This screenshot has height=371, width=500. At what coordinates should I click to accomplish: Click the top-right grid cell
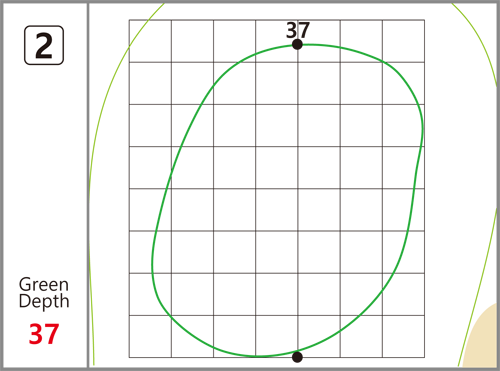[403, 41]
